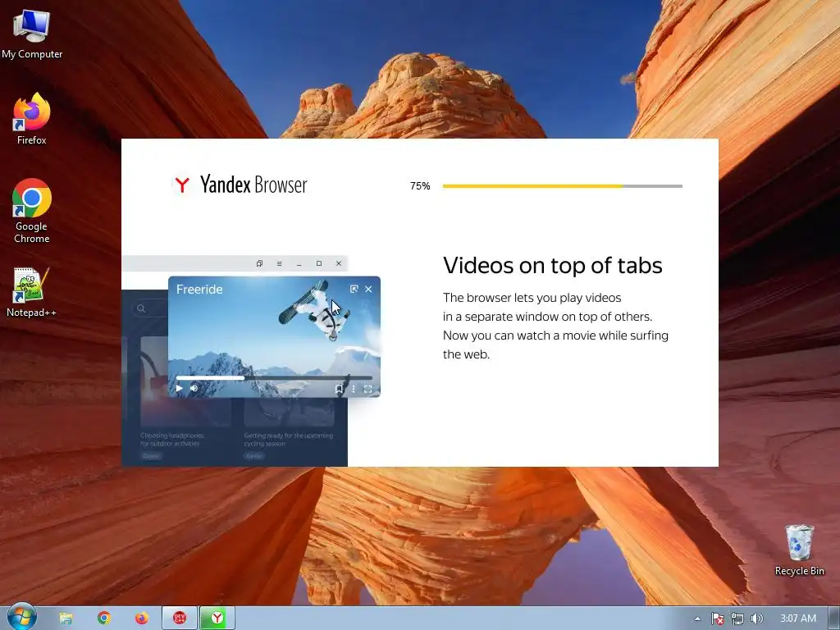Click the Yandex Browser title text

point(253,185)
